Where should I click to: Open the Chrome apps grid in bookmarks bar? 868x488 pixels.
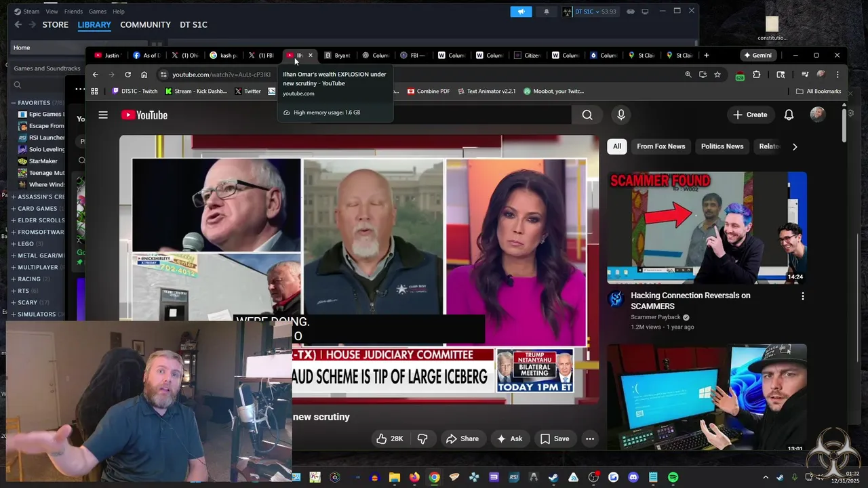point(94,91)
